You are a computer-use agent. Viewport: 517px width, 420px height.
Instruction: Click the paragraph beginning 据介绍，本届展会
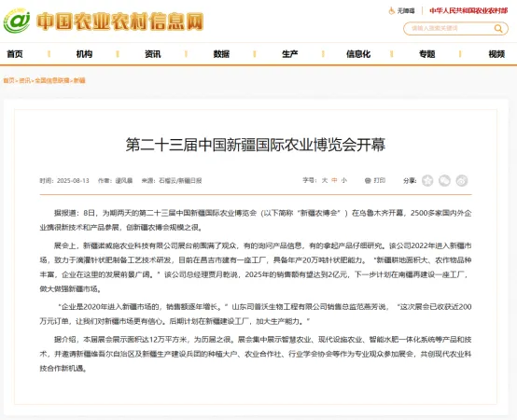pos(256,354)
